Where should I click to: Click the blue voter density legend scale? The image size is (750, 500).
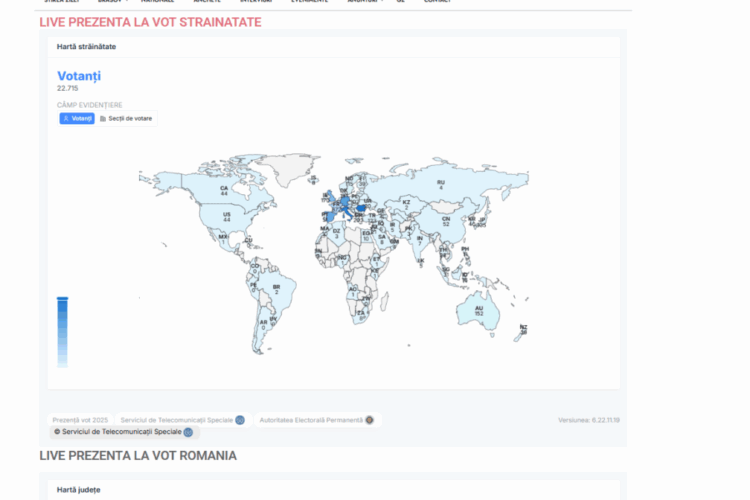(x=62, y=330)
